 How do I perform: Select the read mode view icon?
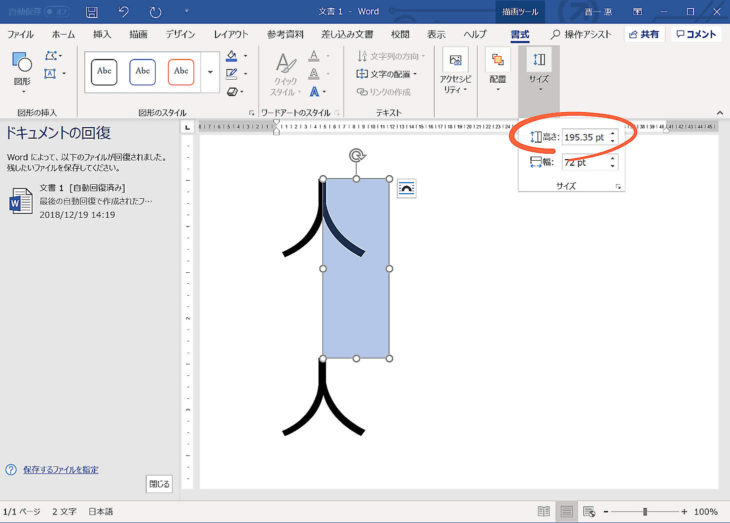click(543, 511)
